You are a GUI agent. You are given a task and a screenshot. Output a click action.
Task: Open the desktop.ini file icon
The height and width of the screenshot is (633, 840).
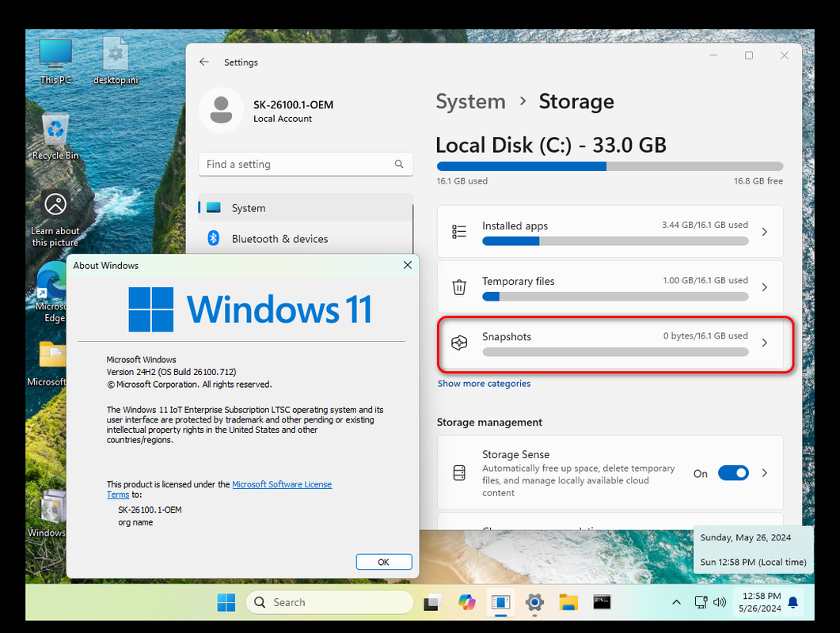coord(116,62)
